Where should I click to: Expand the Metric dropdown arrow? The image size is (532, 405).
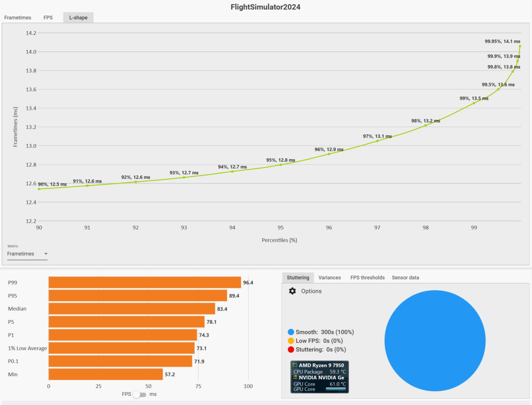point(46,254)
